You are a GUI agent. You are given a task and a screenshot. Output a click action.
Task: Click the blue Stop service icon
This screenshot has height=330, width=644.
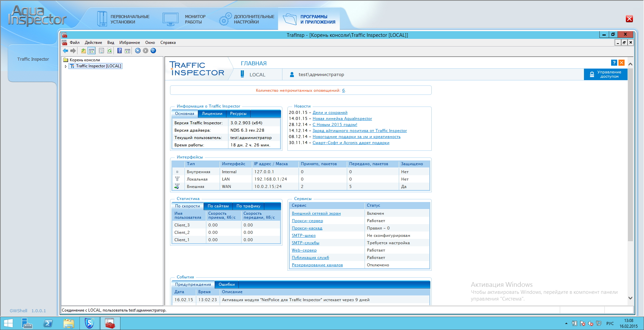(x=138, y=51)
